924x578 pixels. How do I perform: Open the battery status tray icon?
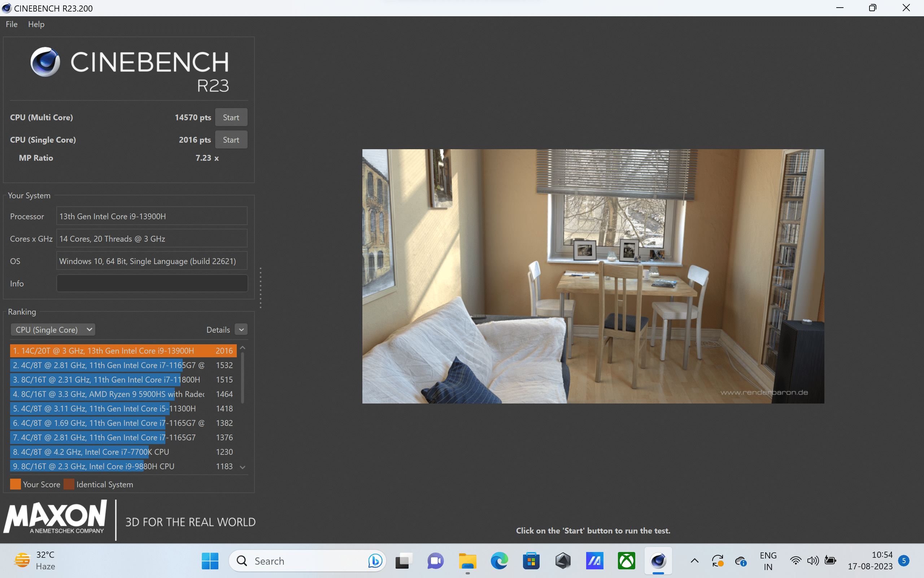click(x=831, y=561)
